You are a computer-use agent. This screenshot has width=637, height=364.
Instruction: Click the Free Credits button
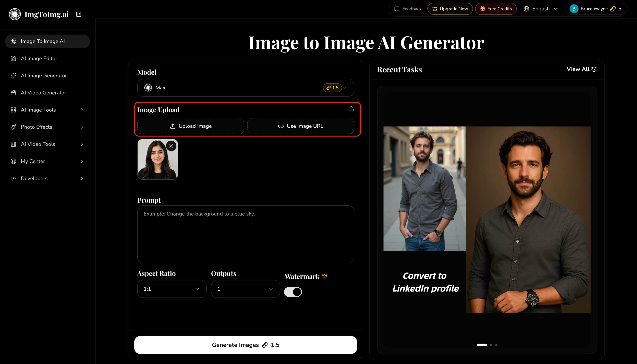tap(496, 9)
